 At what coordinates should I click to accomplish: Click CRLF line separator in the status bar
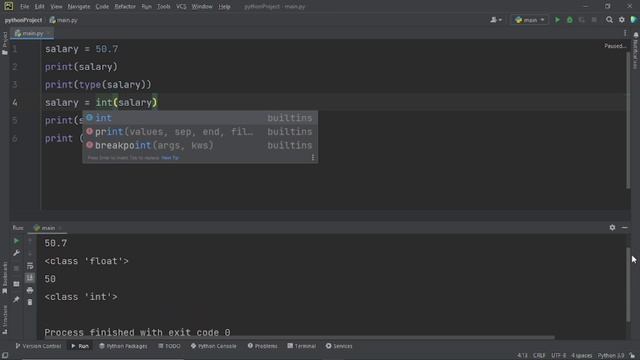[539, 356]
